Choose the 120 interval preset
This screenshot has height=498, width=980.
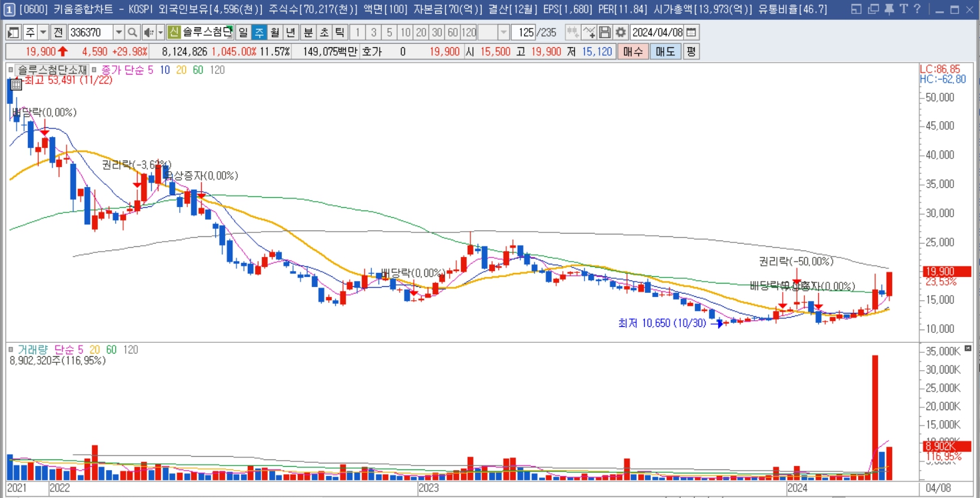(469, 32)
